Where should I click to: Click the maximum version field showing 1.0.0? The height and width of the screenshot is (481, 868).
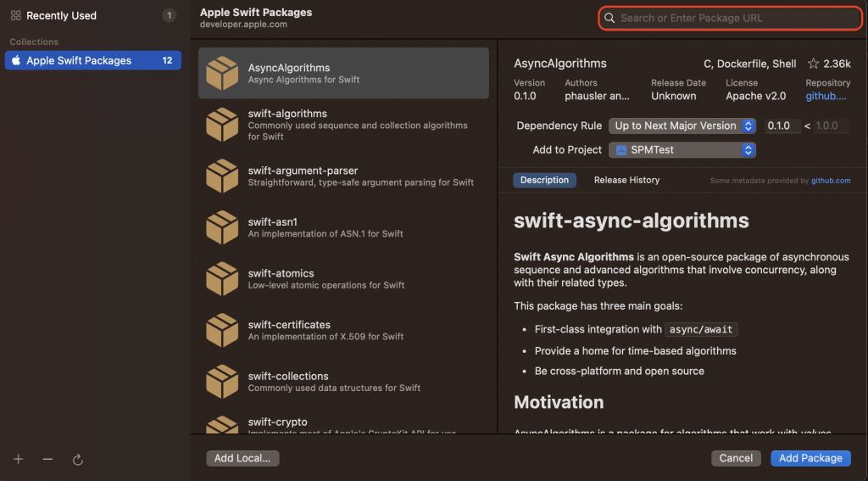point(831,126)
